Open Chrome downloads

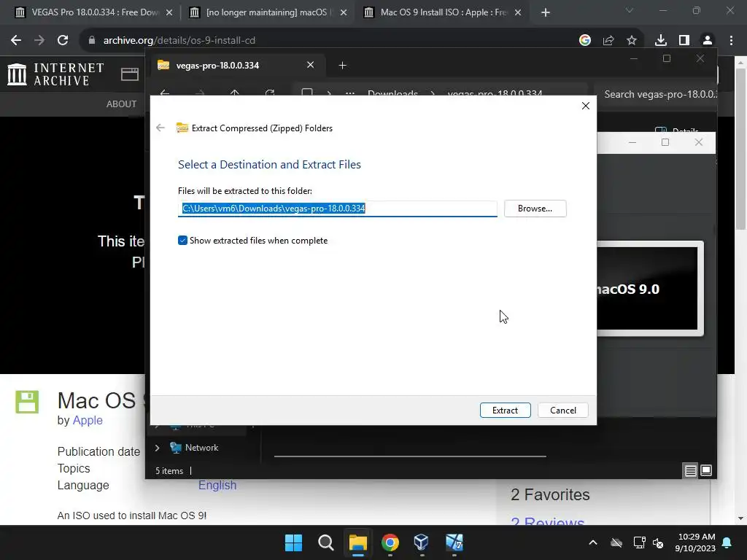tap(660, 41)
